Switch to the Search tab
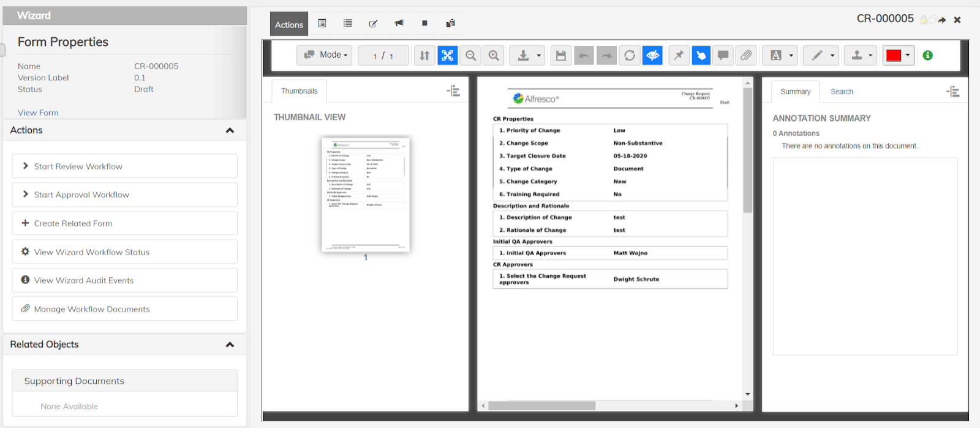The width and height of the screenshot is (980, 428). [x=842, y=91]
